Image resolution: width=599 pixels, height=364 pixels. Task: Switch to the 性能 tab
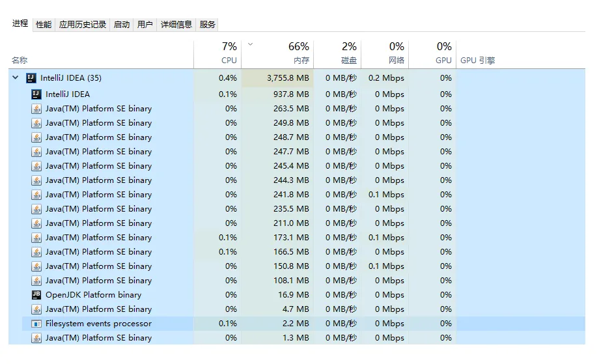44,25
